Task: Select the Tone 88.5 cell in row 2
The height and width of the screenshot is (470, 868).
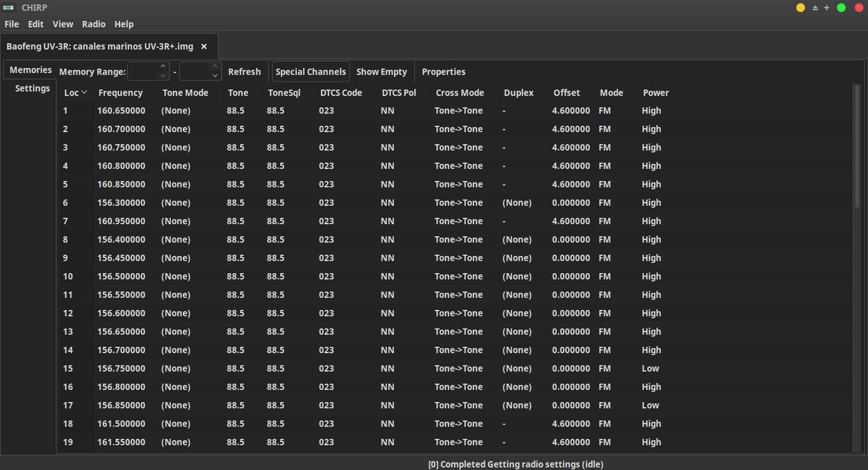Action: 236,129
